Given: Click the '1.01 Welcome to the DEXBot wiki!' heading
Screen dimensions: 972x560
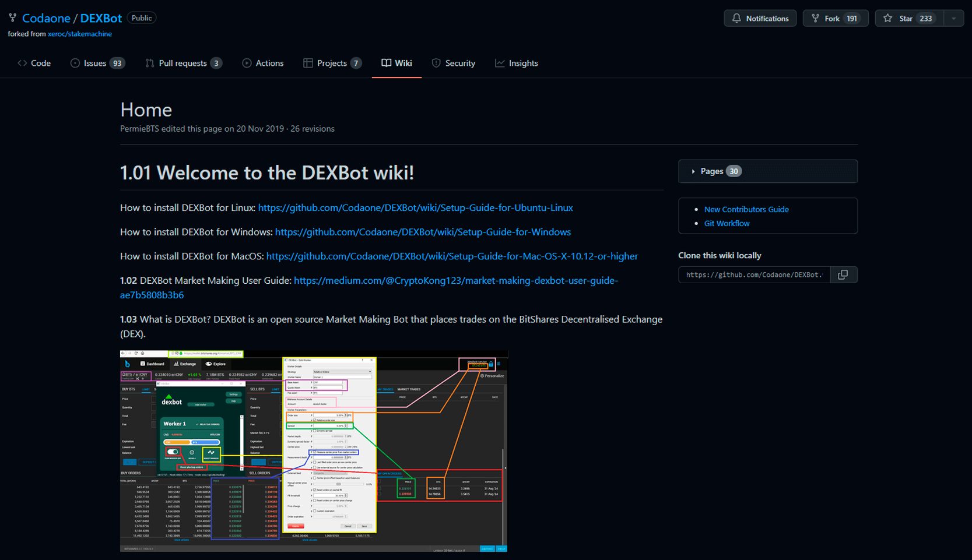Looking at the screenshot, I should click(267, 172).
